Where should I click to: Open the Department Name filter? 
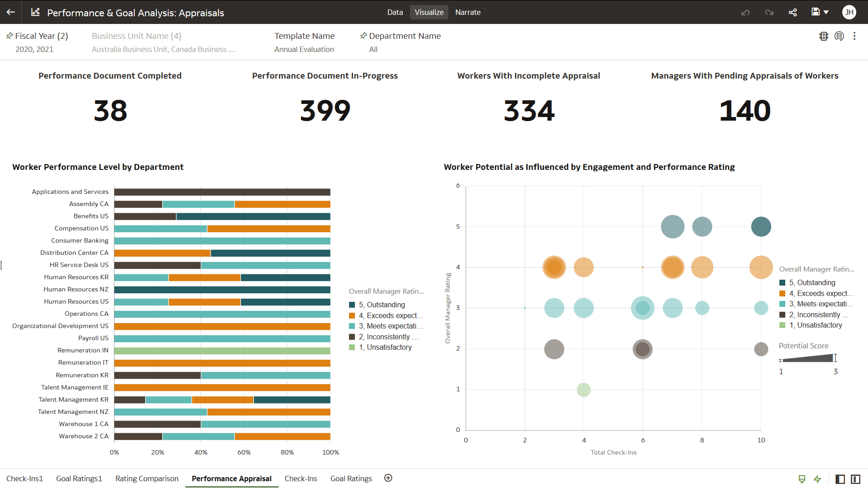pos(405,36)
